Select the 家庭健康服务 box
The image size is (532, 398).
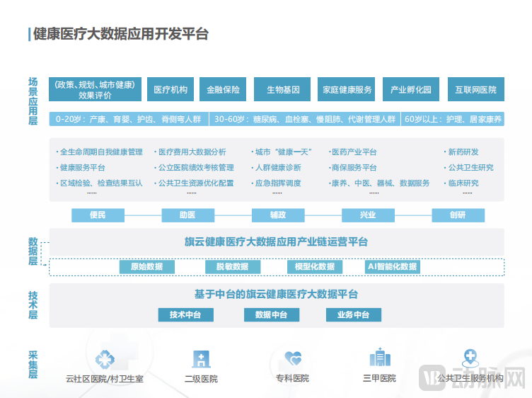[347, 89]
